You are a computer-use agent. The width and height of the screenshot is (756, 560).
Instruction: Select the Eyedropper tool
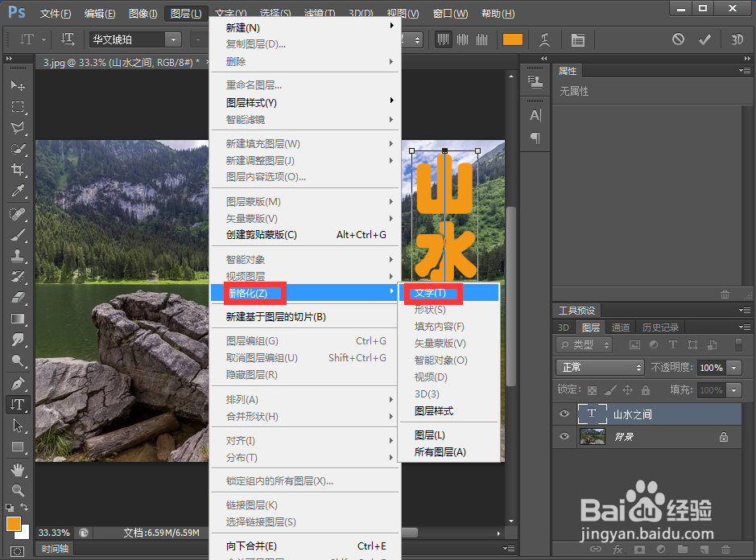(18, 191)
